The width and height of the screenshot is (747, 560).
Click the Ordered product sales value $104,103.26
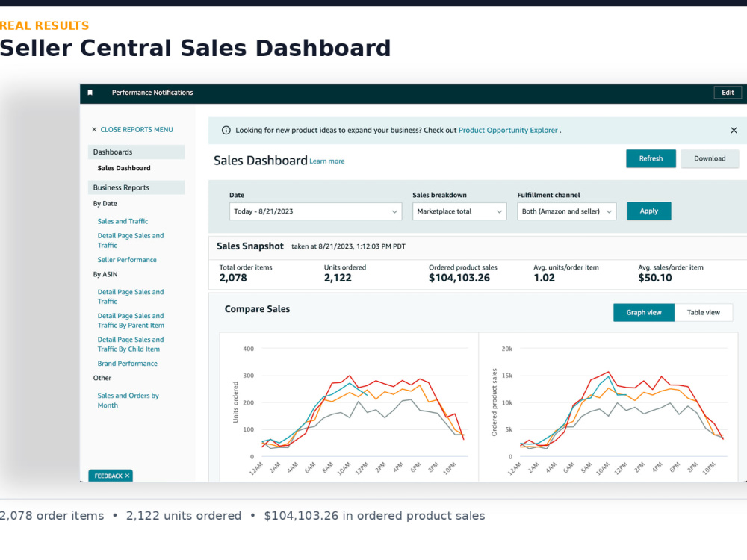(x=459, y=278)
